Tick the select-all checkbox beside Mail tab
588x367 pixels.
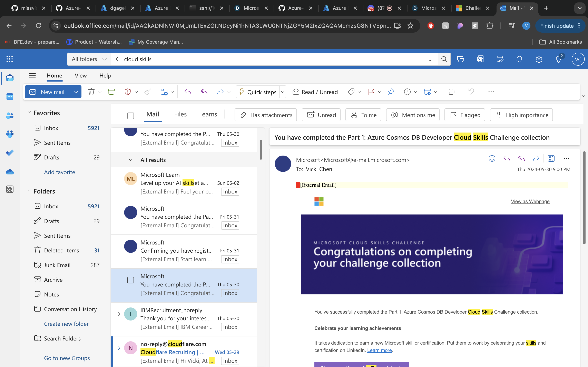[x=130, y=116]
